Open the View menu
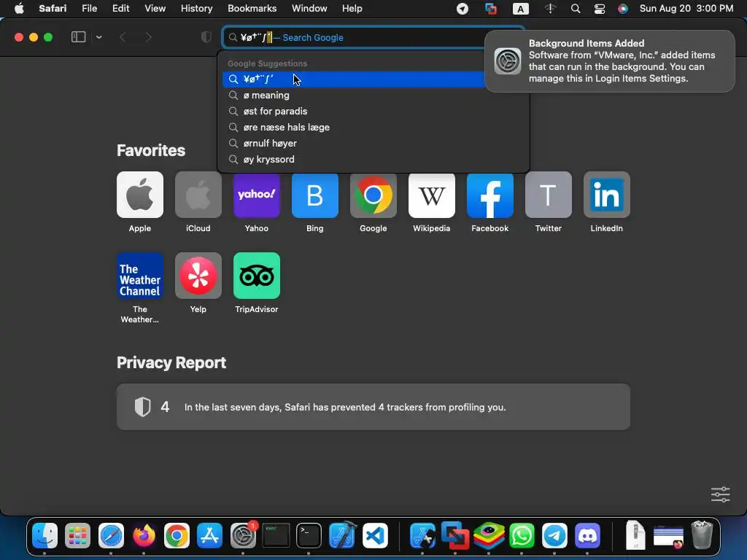This screenshot has width=747, height=560. coord(155,9)
